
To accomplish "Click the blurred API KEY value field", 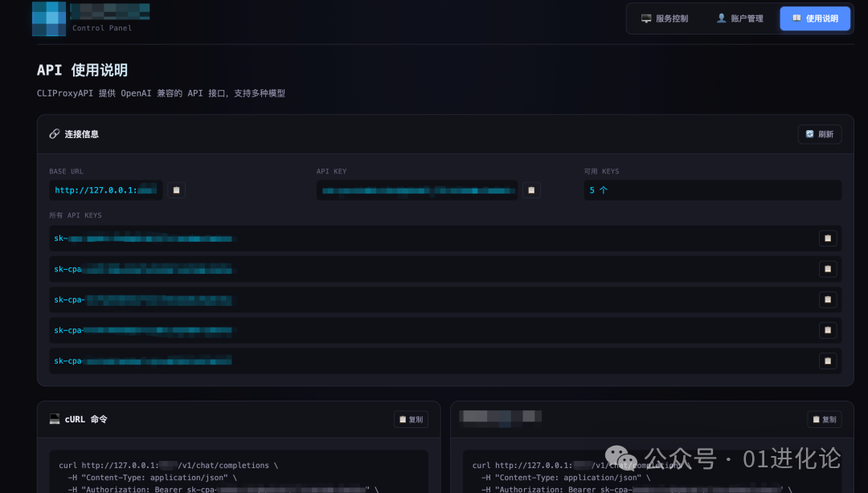I will (x=417, y=189).
